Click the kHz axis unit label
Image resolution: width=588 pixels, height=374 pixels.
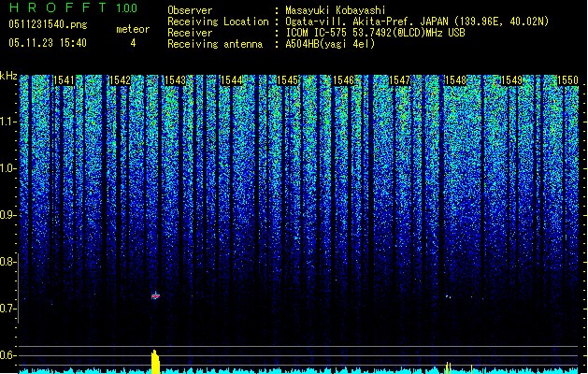8,76
